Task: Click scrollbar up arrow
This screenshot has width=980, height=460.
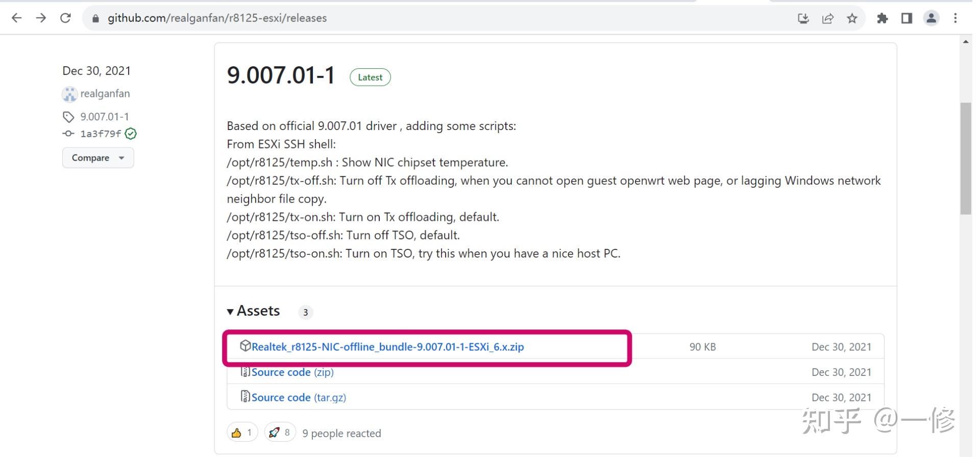Action: pyautogui.click(x=965, y=42)
